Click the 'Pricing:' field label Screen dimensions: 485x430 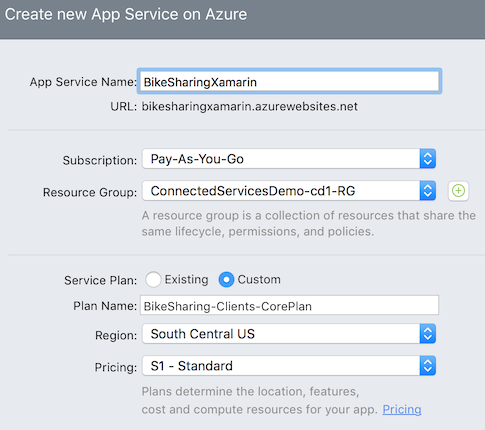116,368
